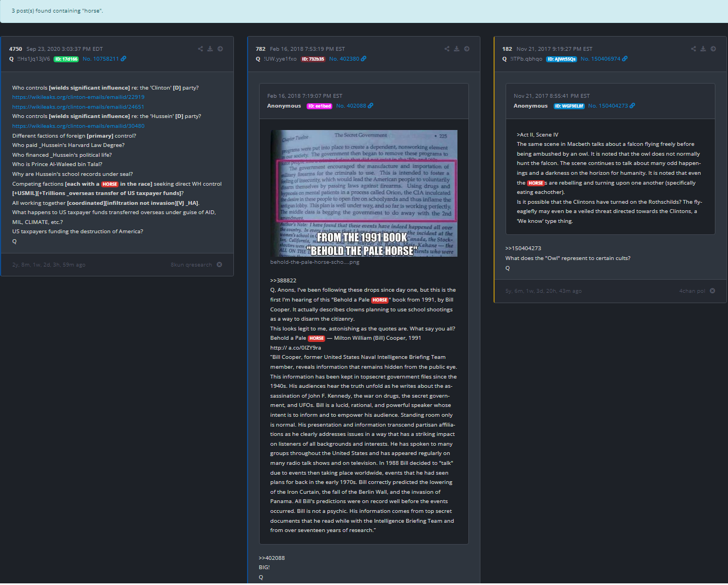
Task: Download post 4750 using download icon
Action: click(x=210, y=49)
